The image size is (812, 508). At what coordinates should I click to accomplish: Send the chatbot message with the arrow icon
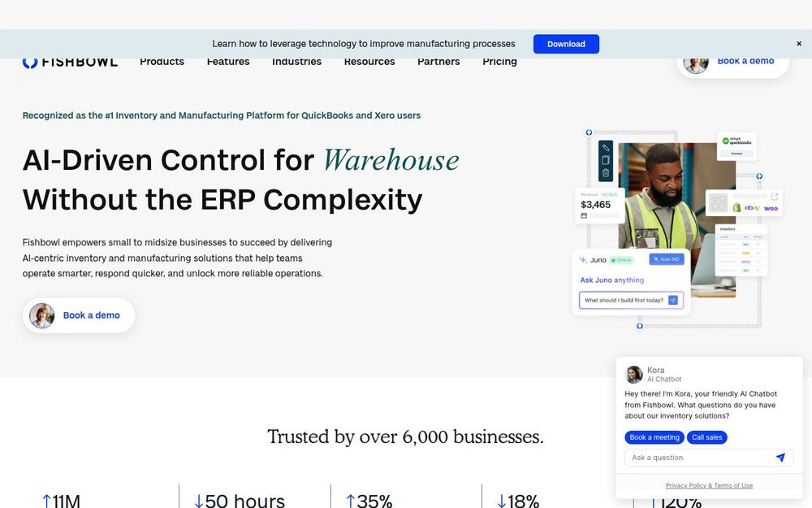(780, 457)
